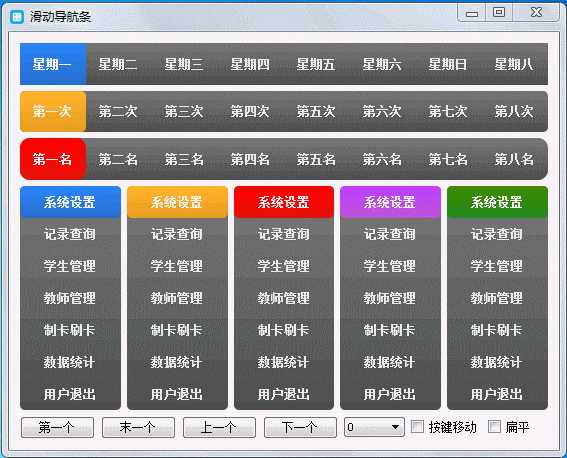This screenshot has height=458, width=567.
Task: Open 记录查询 in the first column
Action: [71, 234]
